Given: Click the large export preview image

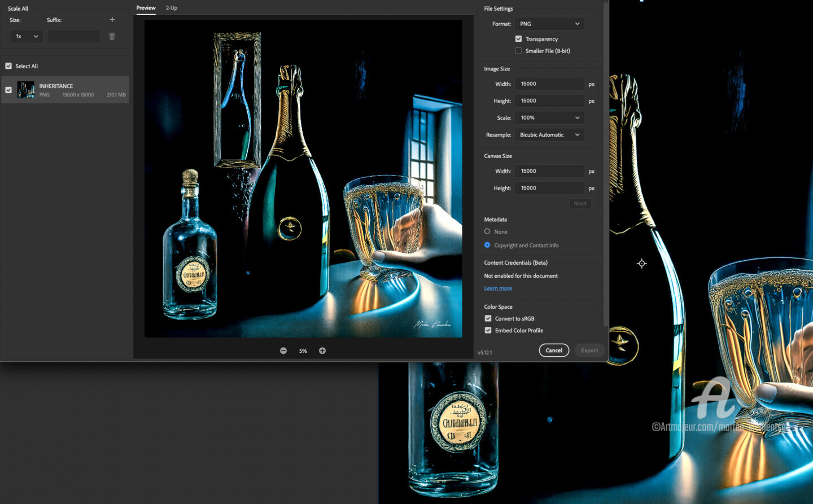Looking at the screenshot, I should 303,178.
